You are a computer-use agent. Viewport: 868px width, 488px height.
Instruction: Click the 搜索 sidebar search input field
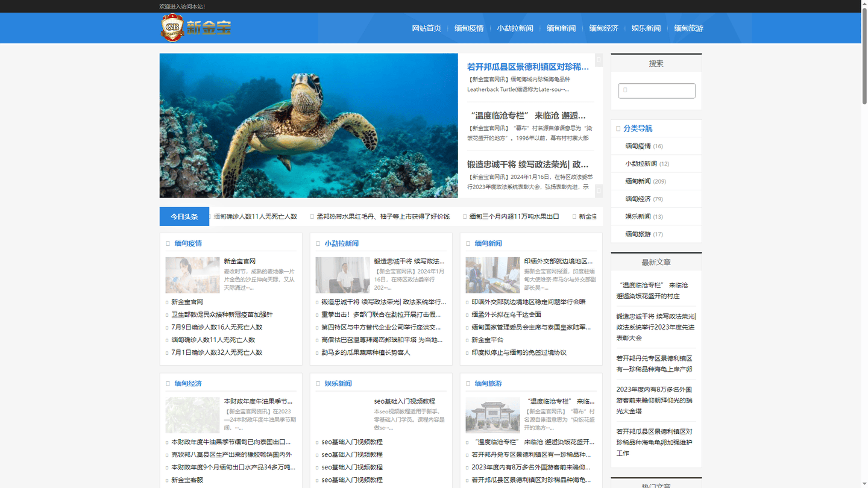656,90
